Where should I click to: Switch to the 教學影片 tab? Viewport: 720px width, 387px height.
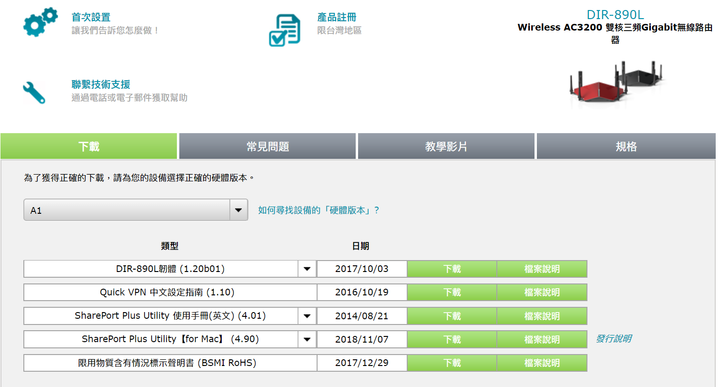(446, 146)
